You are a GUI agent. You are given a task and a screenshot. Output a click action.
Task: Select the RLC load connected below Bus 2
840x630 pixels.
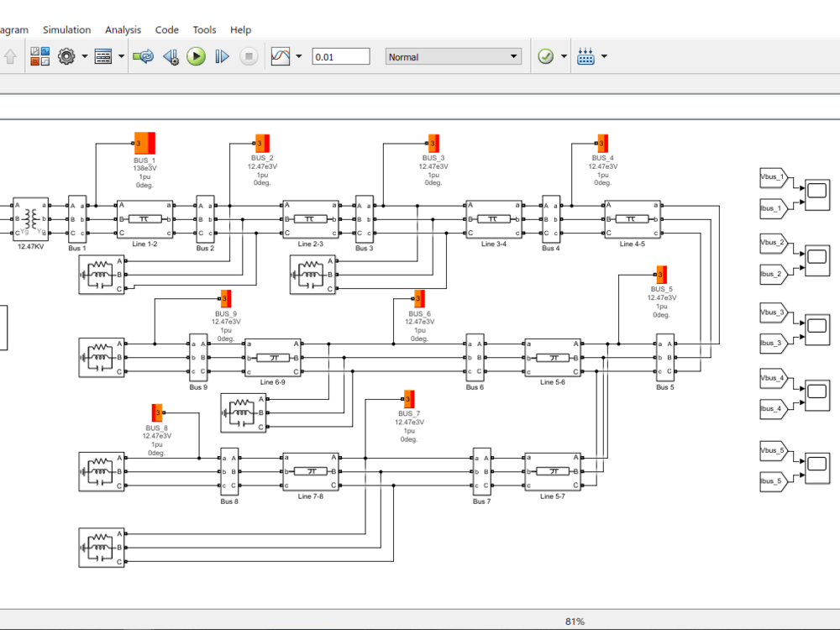tap(102, 275)
